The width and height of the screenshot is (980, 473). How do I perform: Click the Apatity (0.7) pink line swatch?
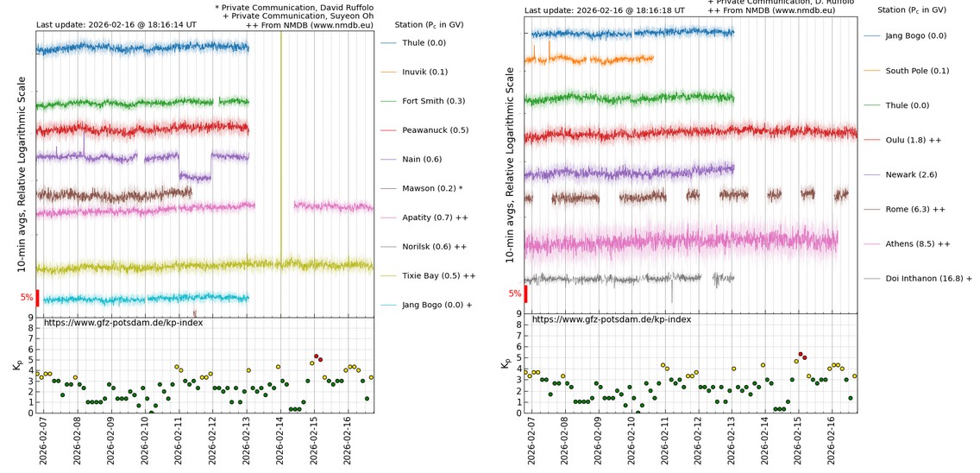click(388, 218)
